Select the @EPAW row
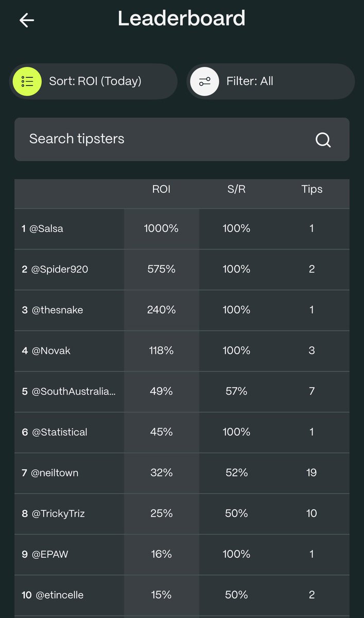364x618 pixels. point(182,554)
